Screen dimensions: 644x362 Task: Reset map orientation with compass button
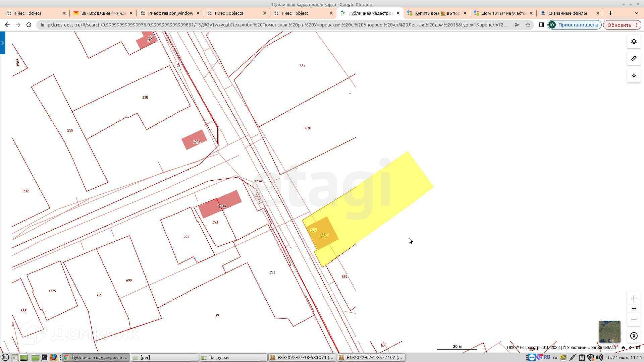click(634, 336)
